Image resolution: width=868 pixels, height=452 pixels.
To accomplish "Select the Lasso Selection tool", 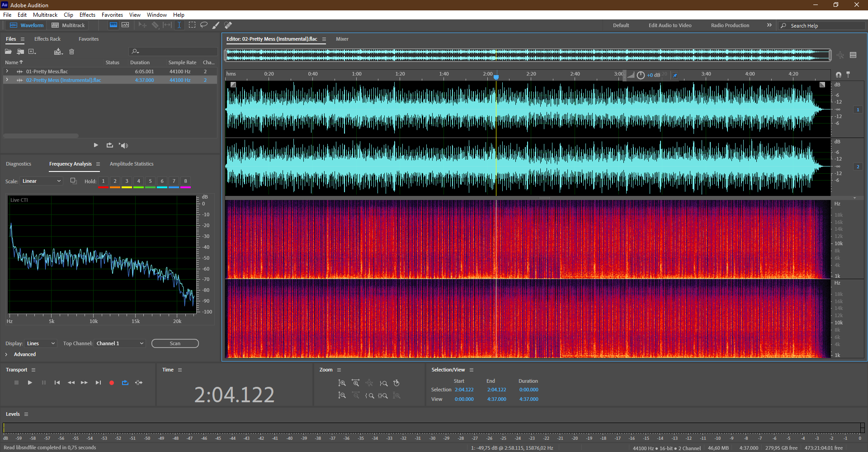I will click(x=204, y=25).
